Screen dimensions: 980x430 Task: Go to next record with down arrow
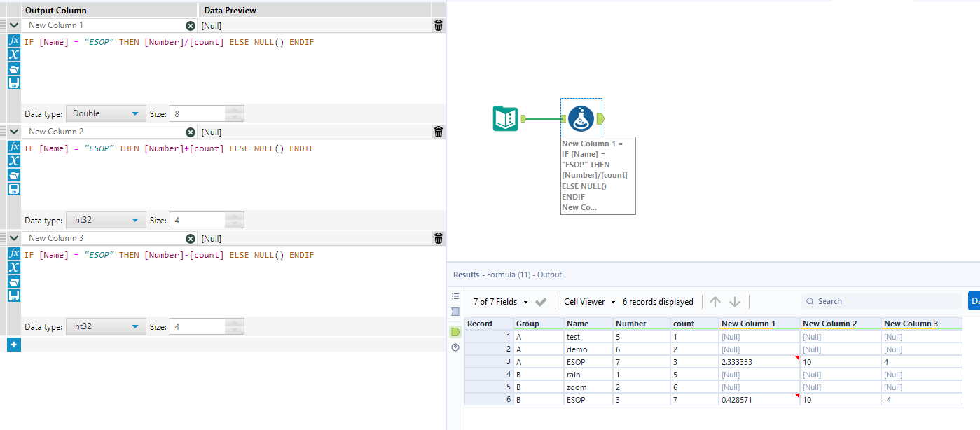click(735, 302)
